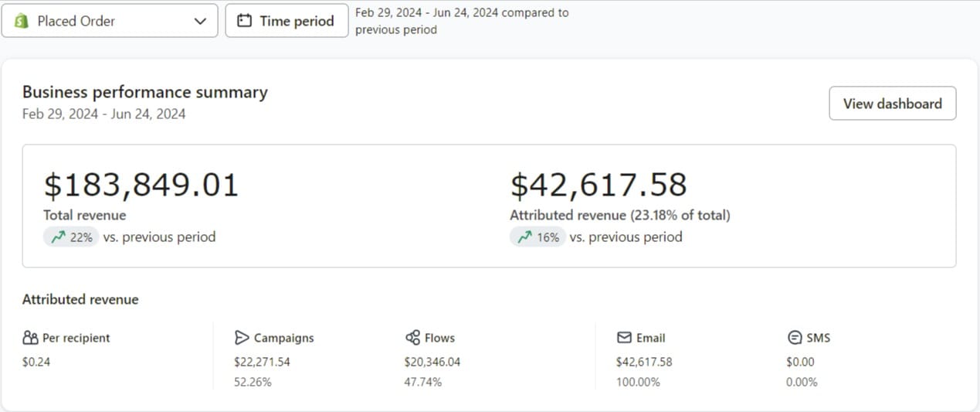Click the SMS chat bubble icon

tap(794, 338)
